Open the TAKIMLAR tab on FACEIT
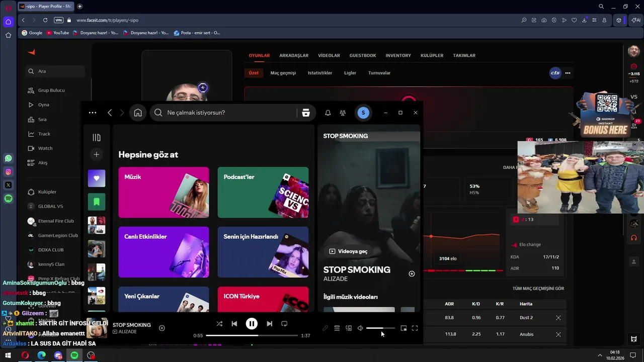 click(x=464, y=55)
